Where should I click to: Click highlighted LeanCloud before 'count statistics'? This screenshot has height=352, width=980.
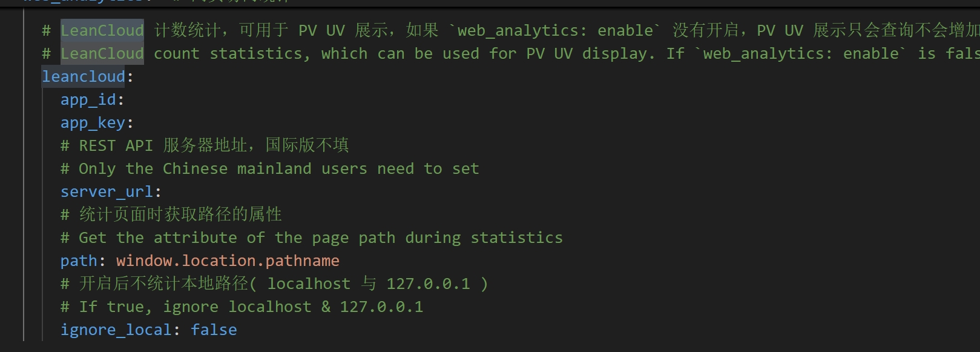point(102,54)
